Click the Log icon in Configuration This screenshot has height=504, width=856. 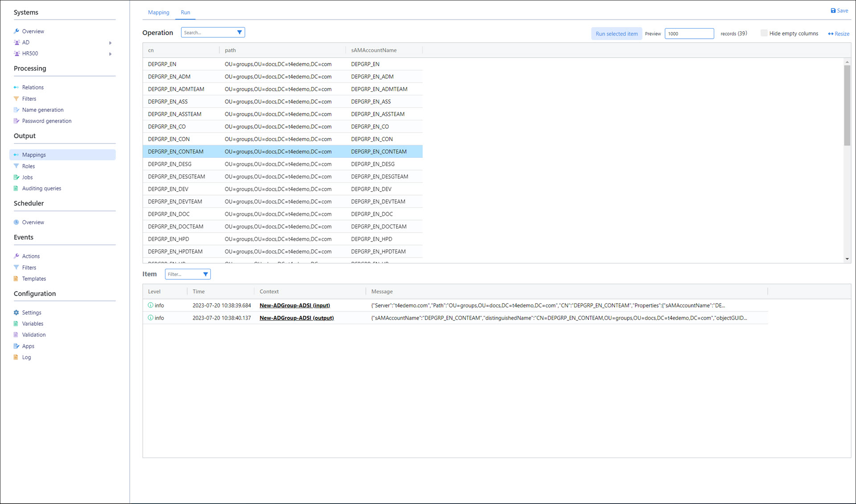click(x=16, y=357)
